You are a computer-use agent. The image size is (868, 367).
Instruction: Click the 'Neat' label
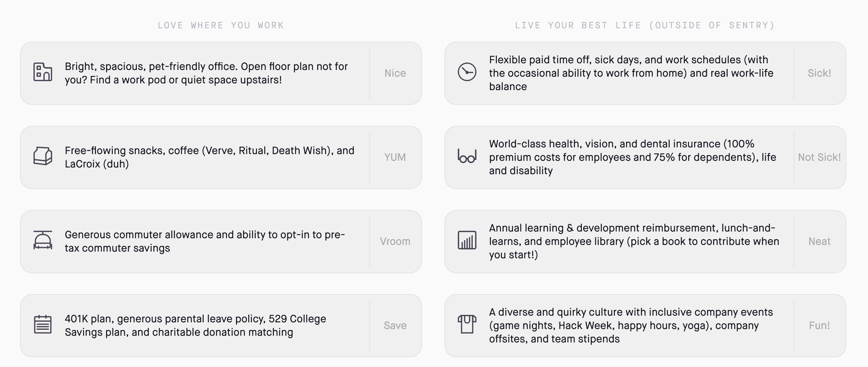(x=819, y=242)
